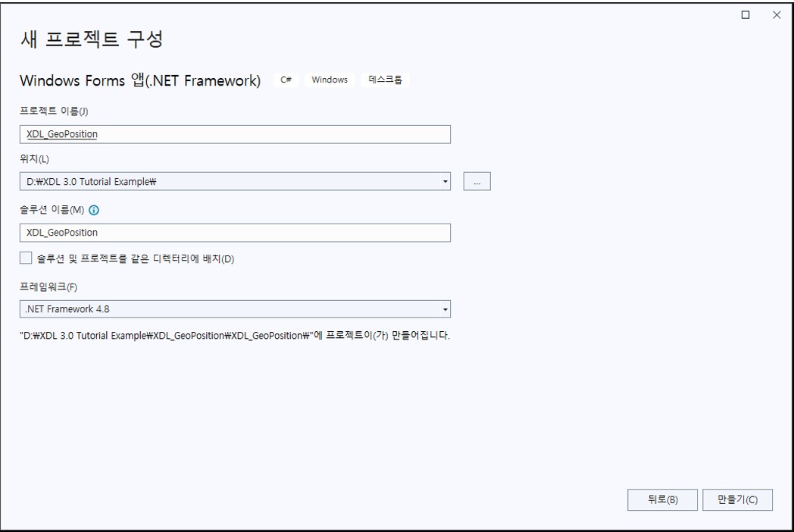Expand the .NET Framework 4.8 dropdown
The image size is (794, 532).
click(445, 309)
